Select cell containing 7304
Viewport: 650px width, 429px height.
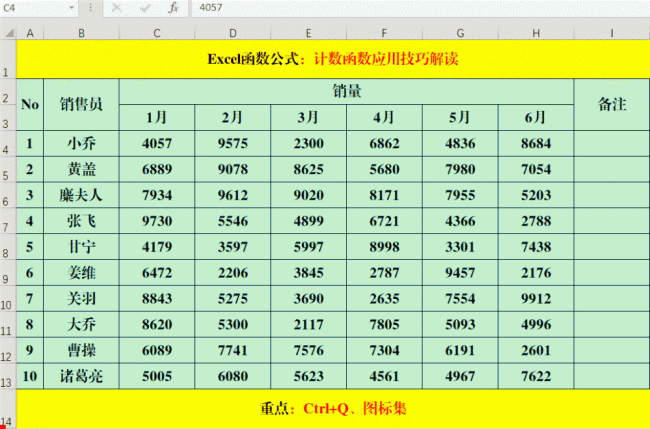tap(384, 350)
